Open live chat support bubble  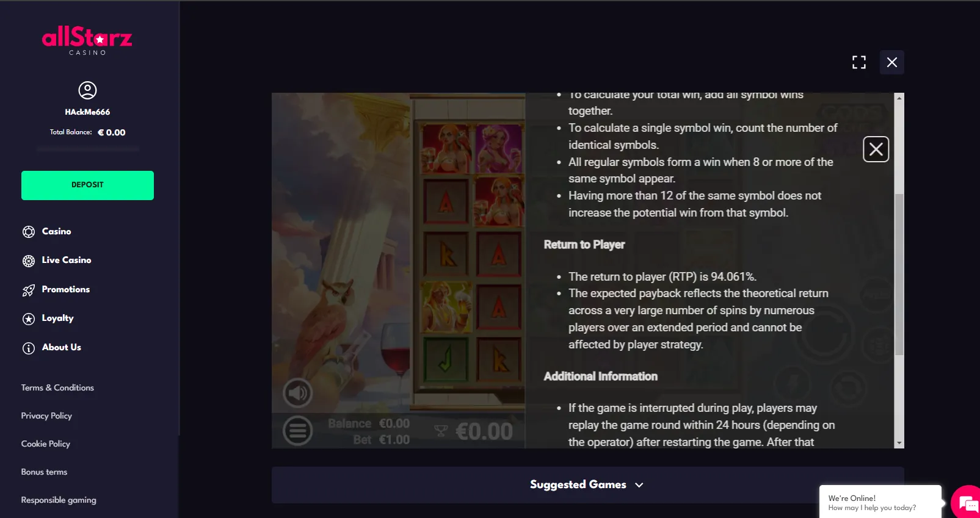click(968, 503)
